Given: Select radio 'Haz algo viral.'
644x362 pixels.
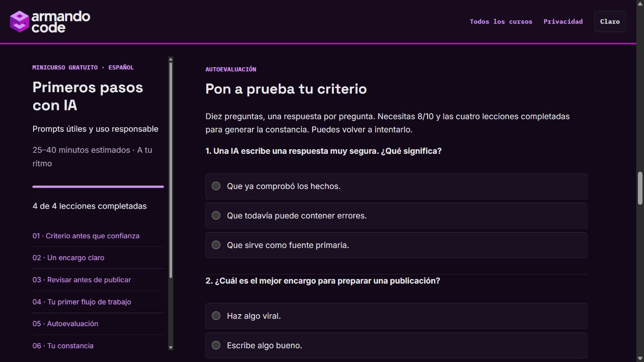Looking at the screenshot, I should tap(216, 316).
